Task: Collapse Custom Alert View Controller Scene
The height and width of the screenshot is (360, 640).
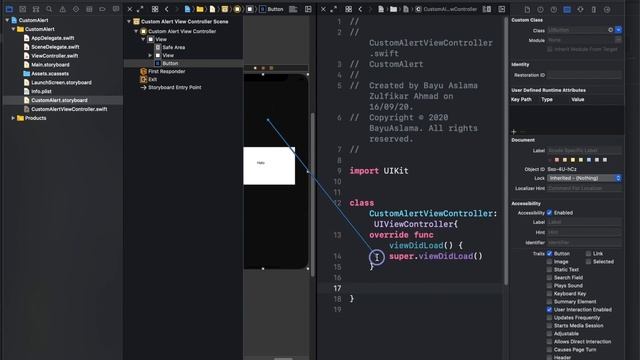Action: pyautogui.click(x=129, y=22)
